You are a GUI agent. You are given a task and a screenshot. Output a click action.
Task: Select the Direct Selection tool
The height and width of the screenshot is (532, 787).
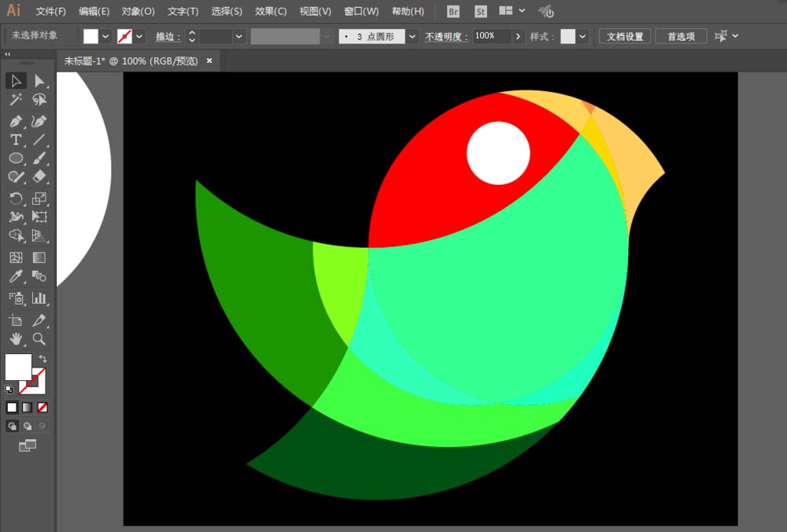39,81
